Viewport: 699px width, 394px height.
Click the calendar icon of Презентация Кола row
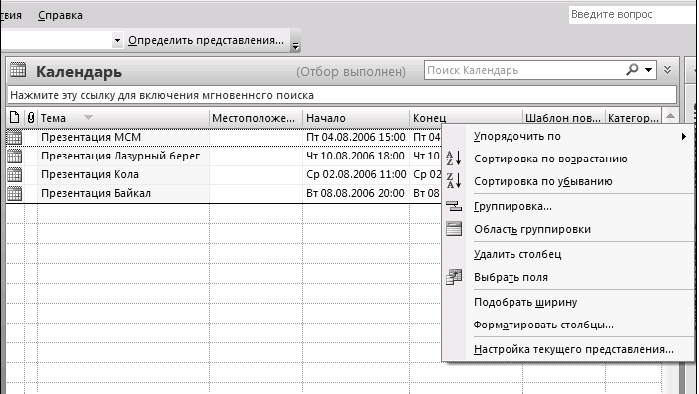[14, 174]
